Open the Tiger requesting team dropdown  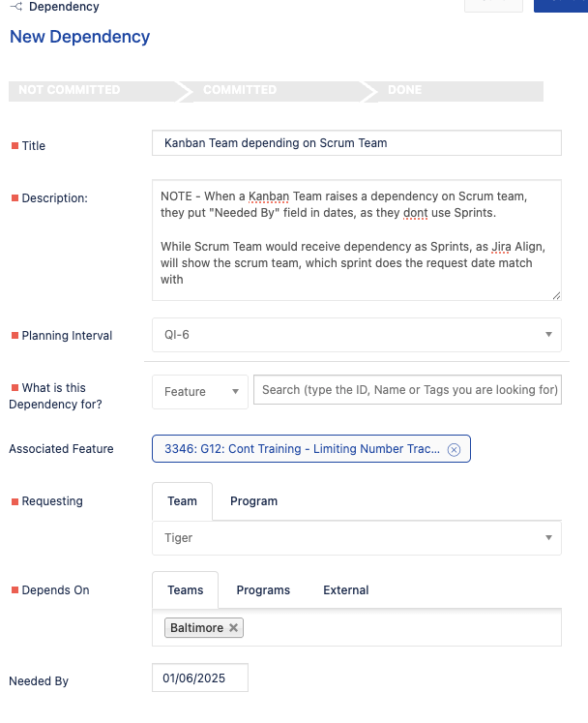tap(357, 537)
